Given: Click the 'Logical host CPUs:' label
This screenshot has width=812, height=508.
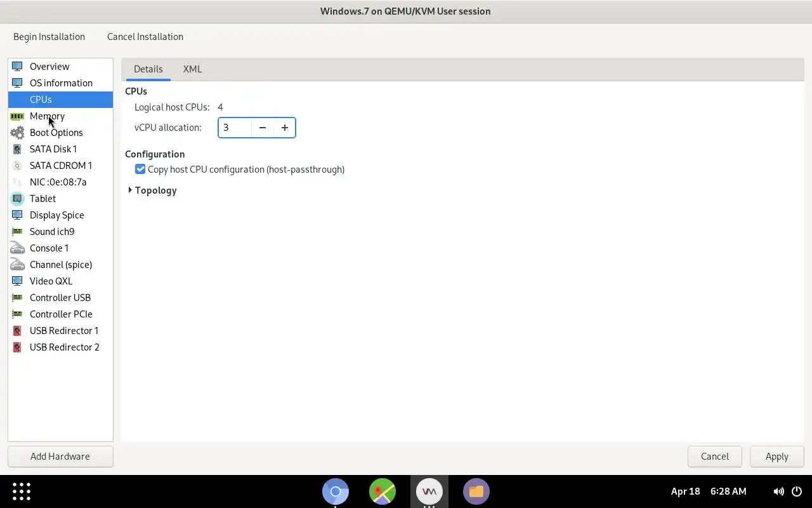Looking at the screenshot, I should click(172, 107).
